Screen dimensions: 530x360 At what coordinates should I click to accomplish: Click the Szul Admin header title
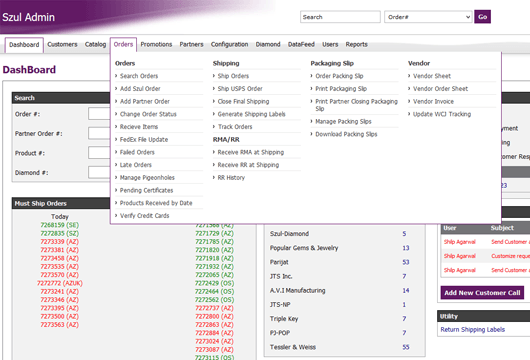coord(28,17)
